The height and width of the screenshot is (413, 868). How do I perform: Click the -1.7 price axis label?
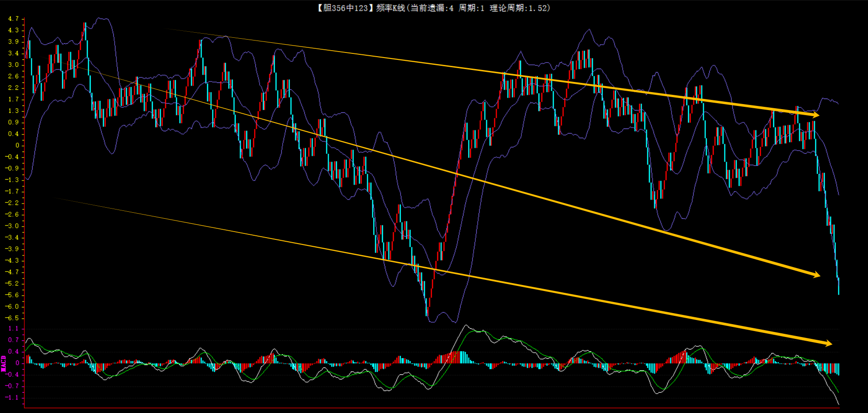click(x=12, y=192)
